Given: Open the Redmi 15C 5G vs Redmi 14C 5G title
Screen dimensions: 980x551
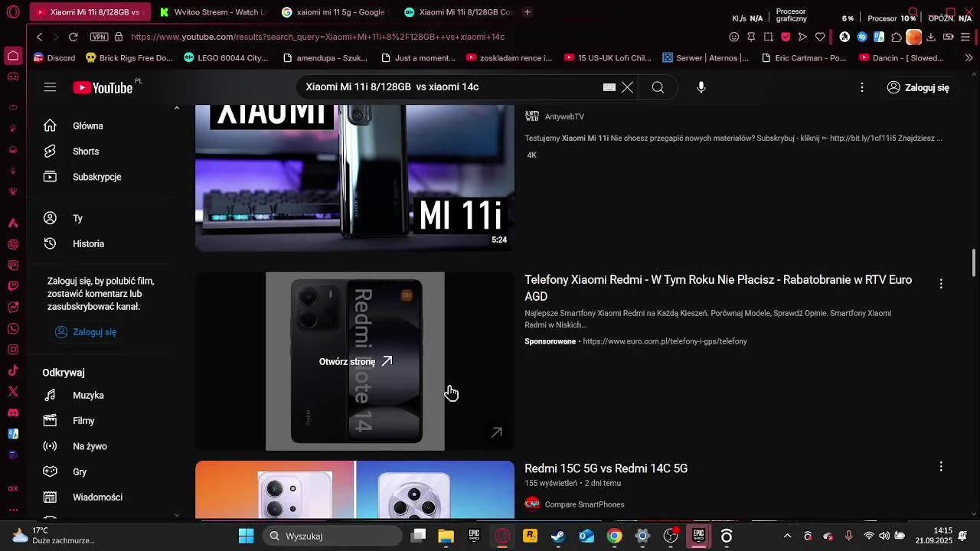Looking at the screenshot, I should point(606,468).
